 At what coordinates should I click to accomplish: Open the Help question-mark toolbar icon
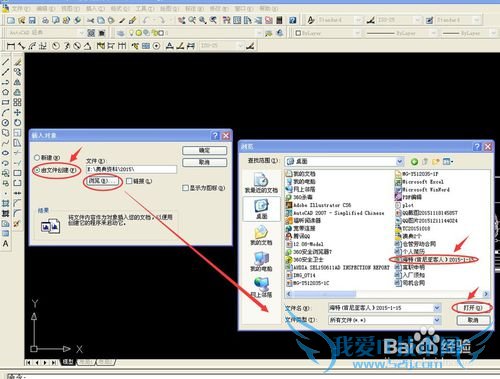tap(293, 20)
